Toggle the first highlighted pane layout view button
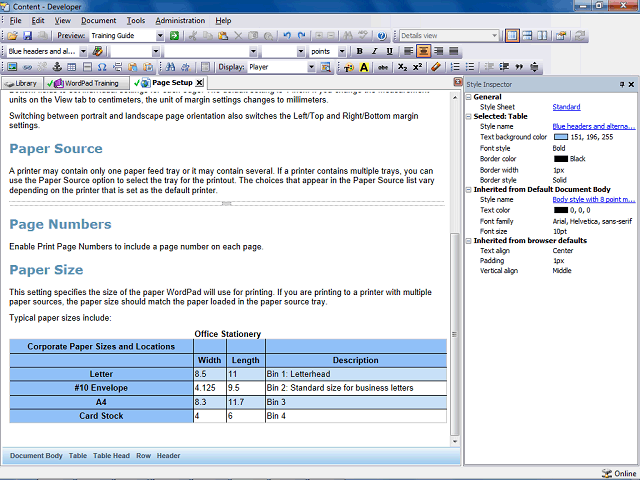 coord(512,36)
